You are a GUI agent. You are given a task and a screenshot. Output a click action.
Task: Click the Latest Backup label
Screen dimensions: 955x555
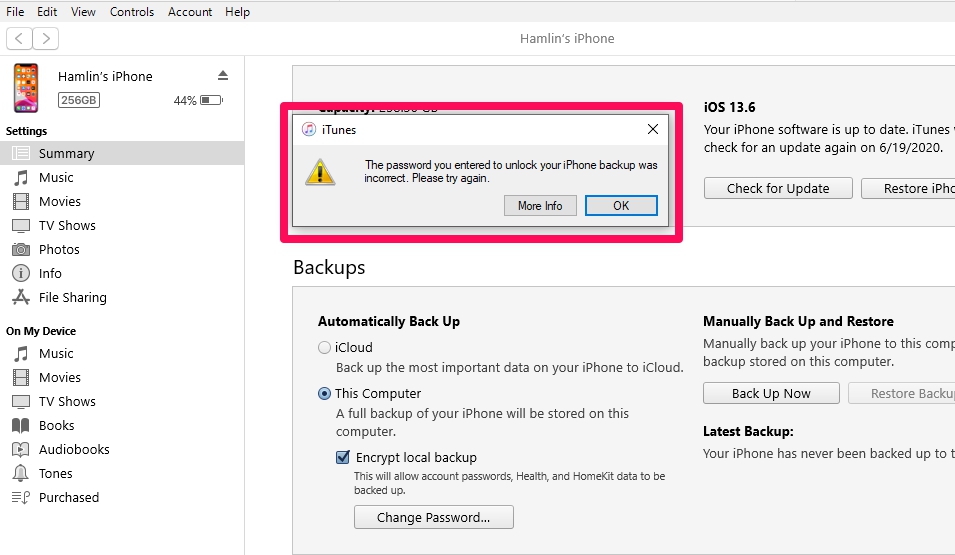[748, 431]
